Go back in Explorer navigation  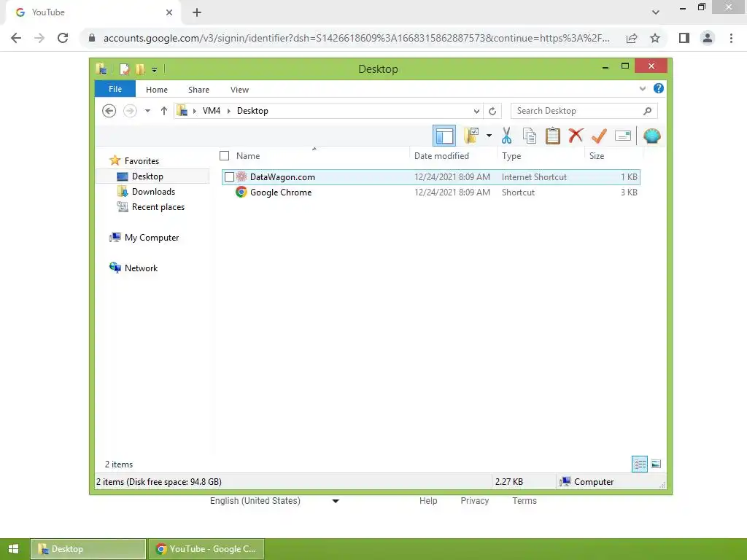[x=109, y=111]
